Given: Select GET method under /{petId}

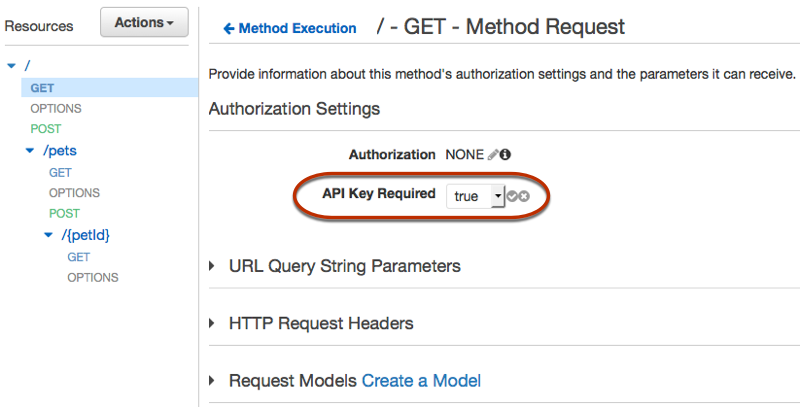Looking at the screenshot, I should [x=78, y=257].
